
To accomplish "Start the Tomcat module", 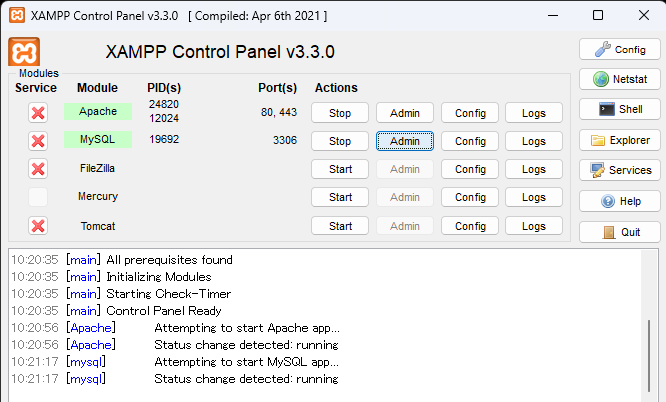I will 340,226.
